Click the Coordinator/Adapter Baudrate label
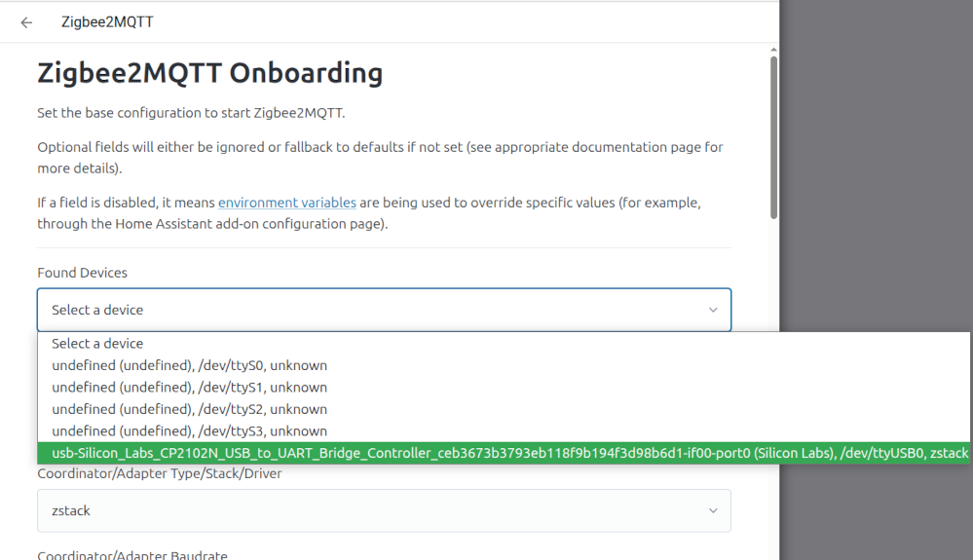 click(132, 555)
